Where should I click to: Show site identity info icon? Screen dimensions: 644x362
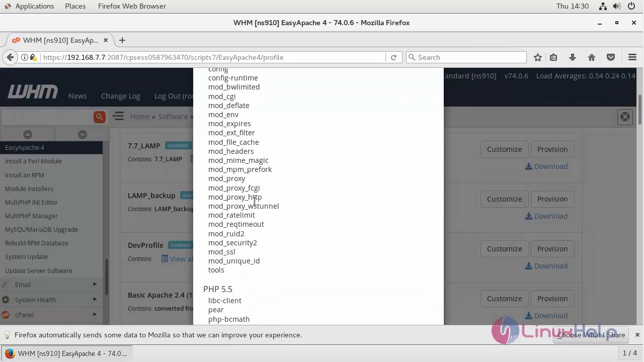(24, 57)
